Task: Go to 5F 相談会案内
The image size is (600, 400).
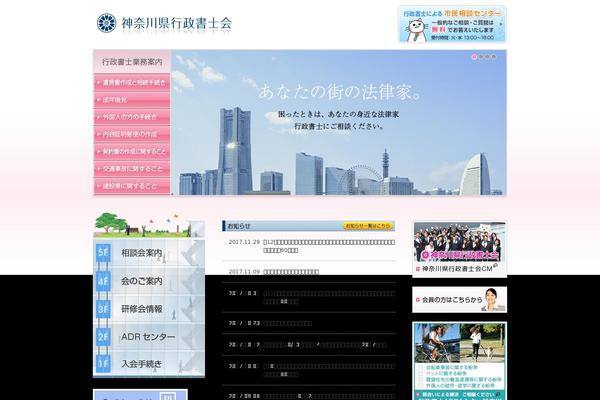Action: click(x=149, y=253)
